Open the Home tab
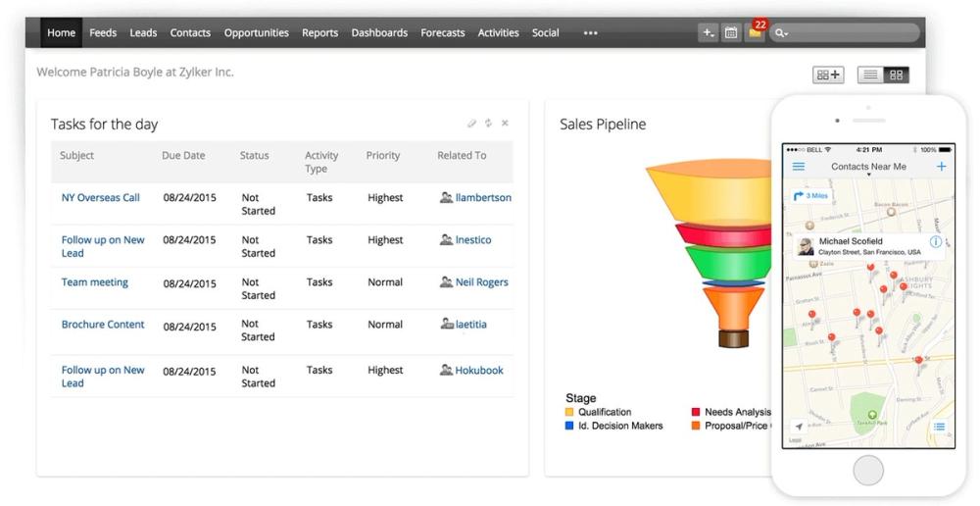 [x=61, y=32]
